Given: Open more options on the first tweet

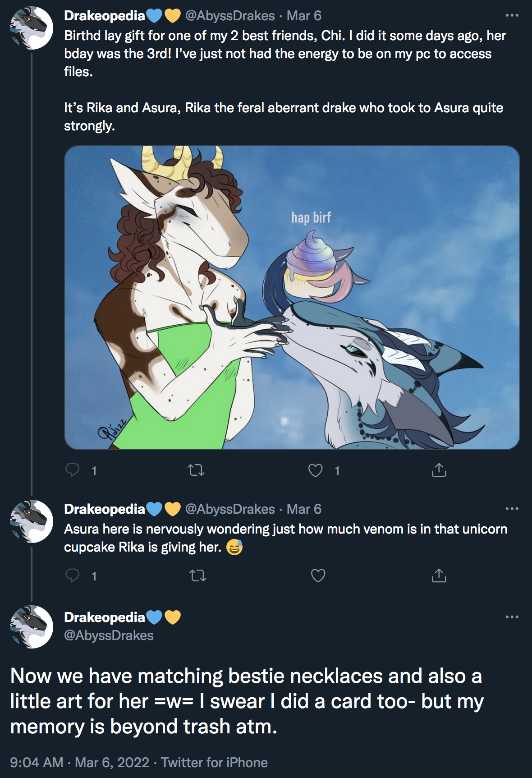Looking at the screenshot, I should (x=512, y=15).
